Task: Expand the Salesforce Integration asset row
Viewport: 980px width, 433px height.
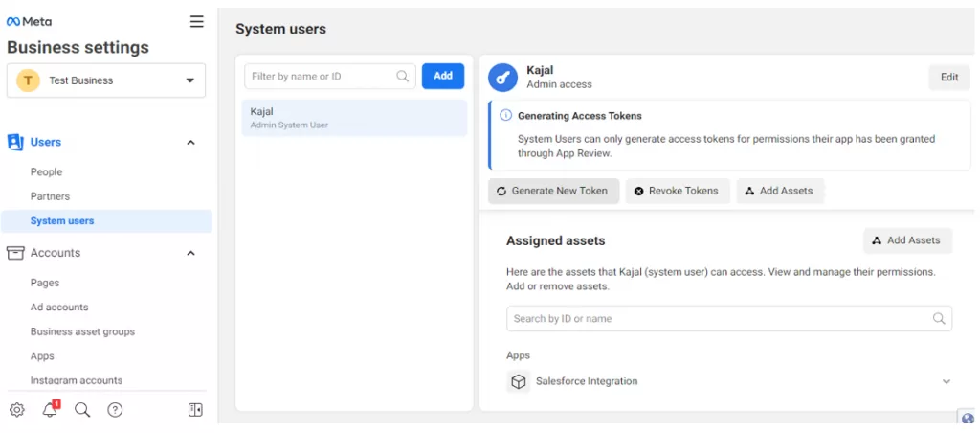Action: coord(947,381)
